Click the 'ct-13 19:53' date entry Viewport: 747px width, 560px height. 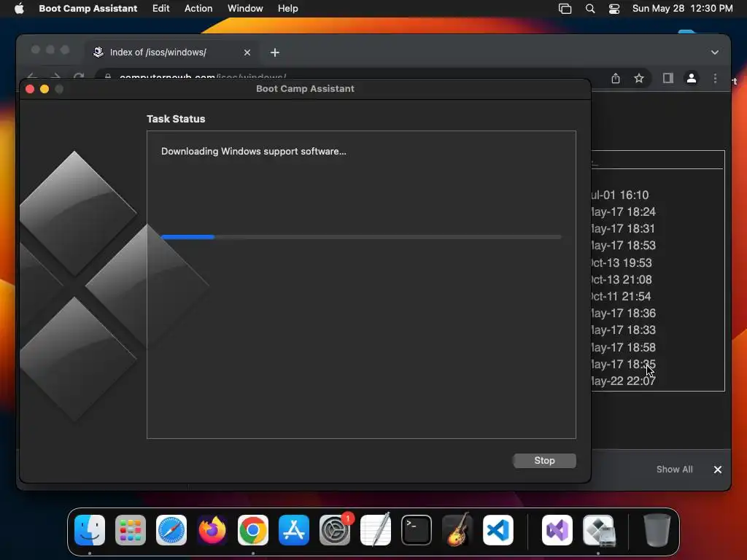tap(622, 262)
